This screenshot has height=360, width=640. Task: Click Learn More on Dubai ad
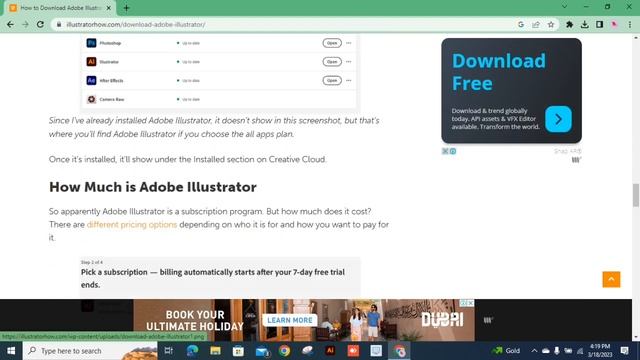(x=290, y=320)
